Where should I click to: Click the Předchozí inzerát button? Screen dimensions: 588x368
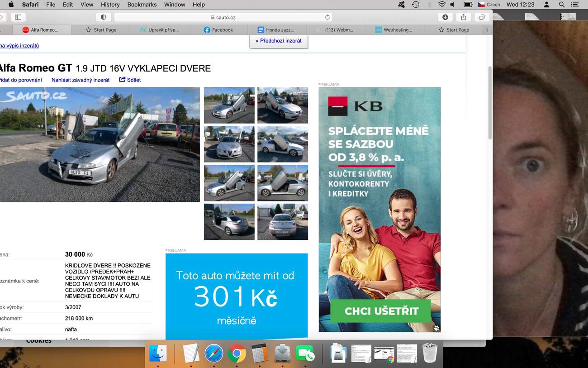279,41
